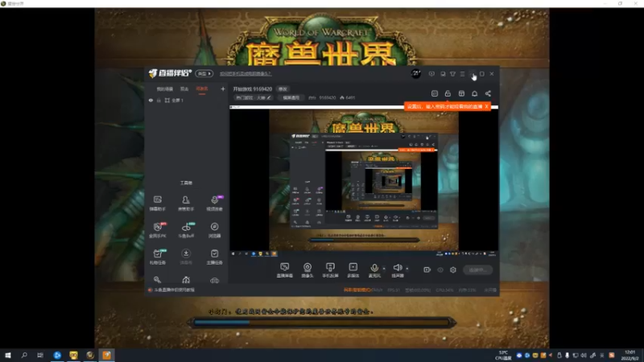
Task: Open the streamer task clipboard tool
Action: point(214,257)
